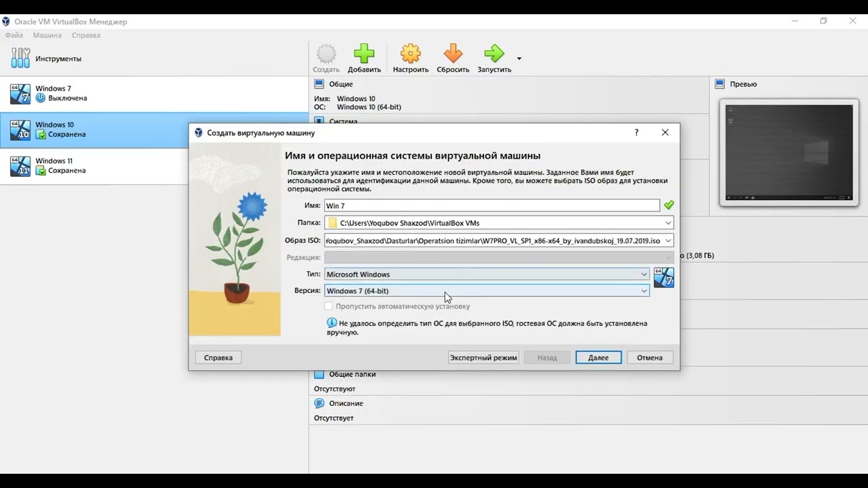Click the VirtualBox logo in the title bar
This screenshot has height=488, width=868.
[x=6, y=21]
